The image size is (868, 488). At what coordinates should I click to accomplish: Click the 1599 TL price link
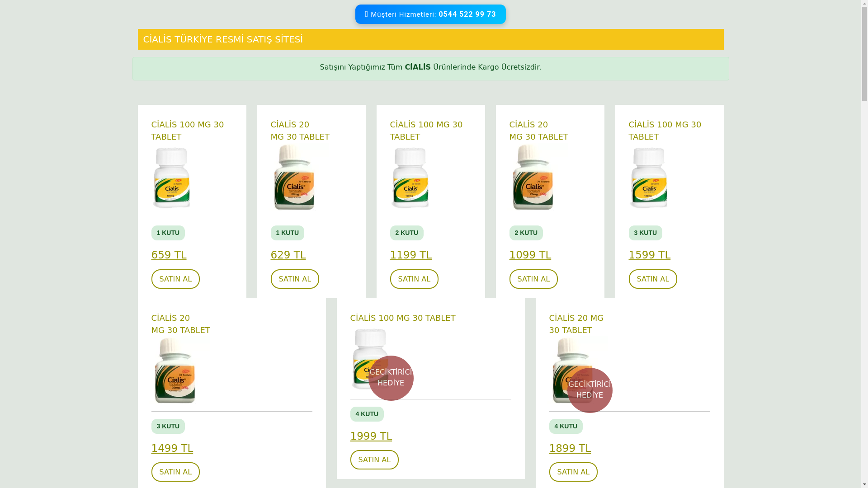(649, 255)
